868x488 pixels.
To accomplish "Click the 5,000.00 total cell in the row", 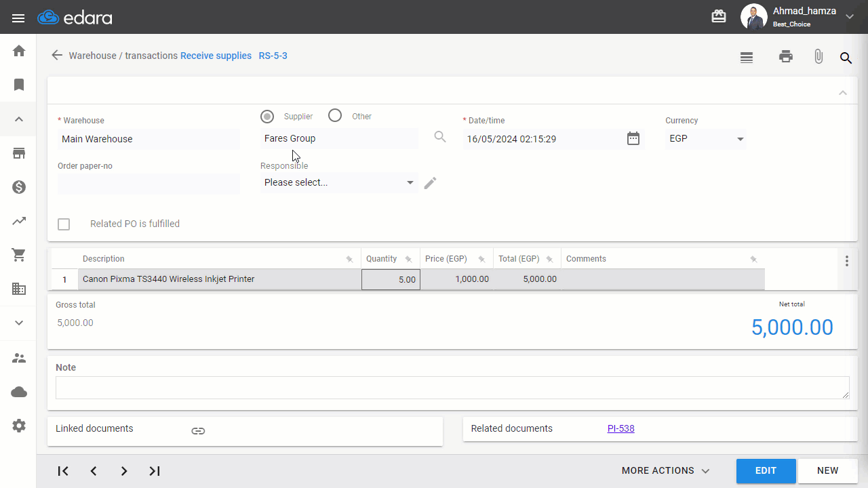I will click(528, 279).
